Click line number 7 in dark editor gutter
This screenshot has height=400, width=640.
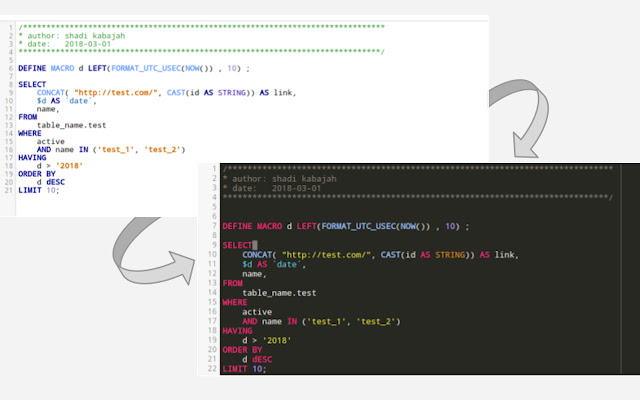coord(214,226)
